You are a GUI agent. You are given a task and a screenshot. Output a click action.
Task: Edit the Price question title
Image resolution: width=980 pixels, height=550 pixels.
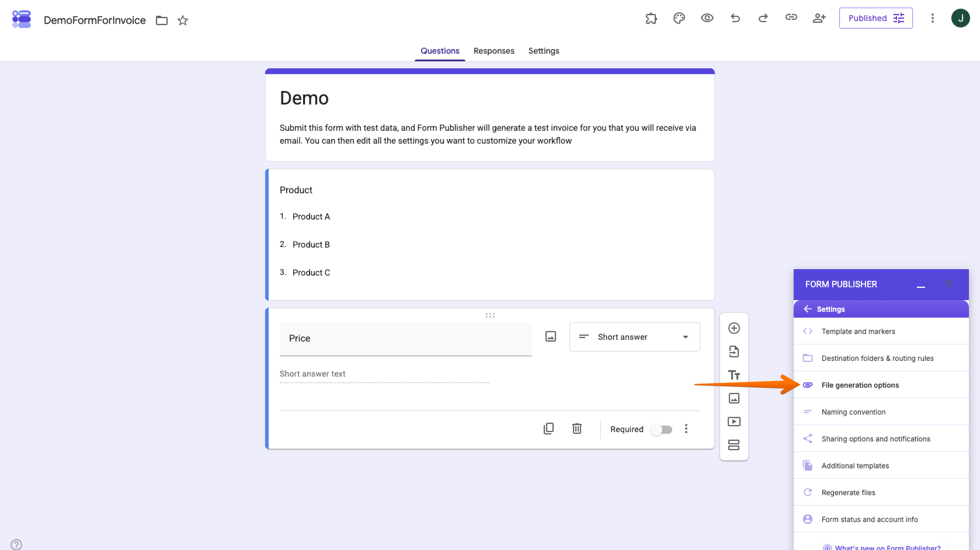pos(405,339)
